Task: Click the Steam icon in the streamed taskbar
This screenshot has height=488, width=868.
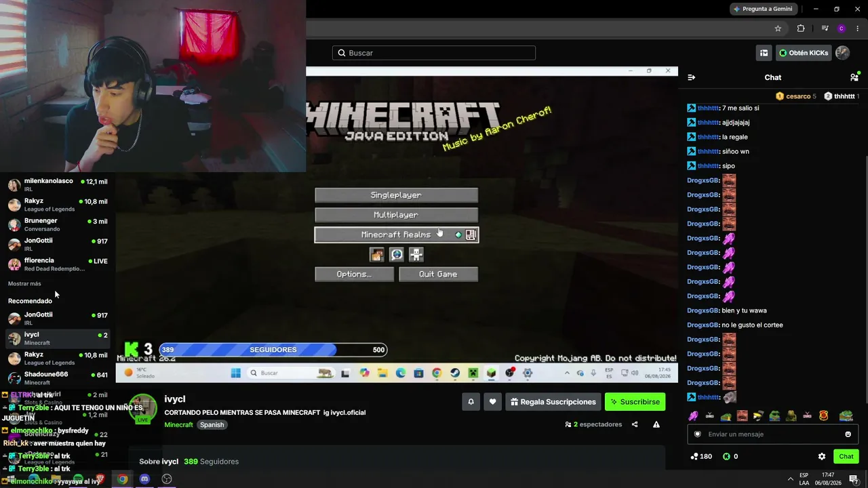Action: point(454,373)
